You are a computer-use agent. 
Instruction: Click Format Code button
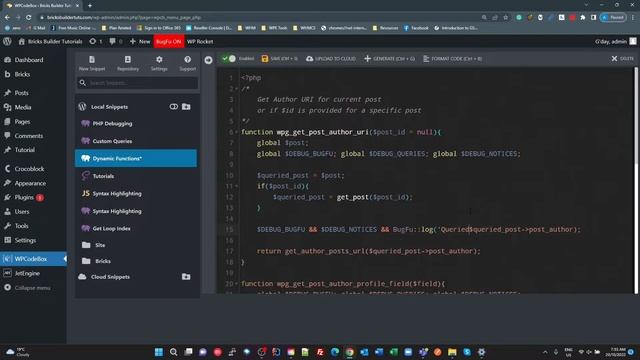pyautogui.click(x=452, y=59)
